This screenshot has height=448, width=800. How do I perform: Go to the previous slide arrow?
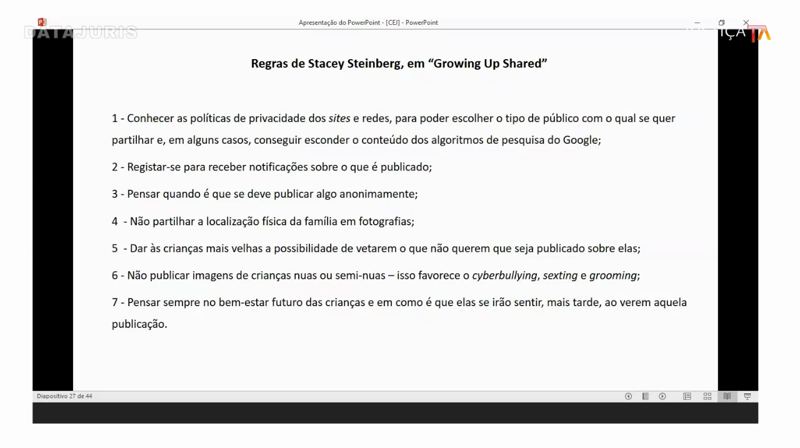[x=628, y=397]
